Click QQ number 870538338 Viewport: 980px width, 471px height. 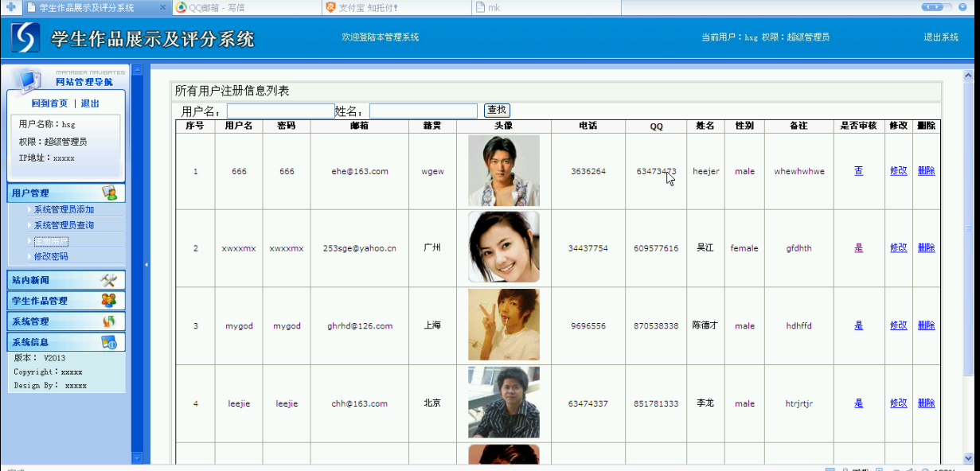pos(657,326)
